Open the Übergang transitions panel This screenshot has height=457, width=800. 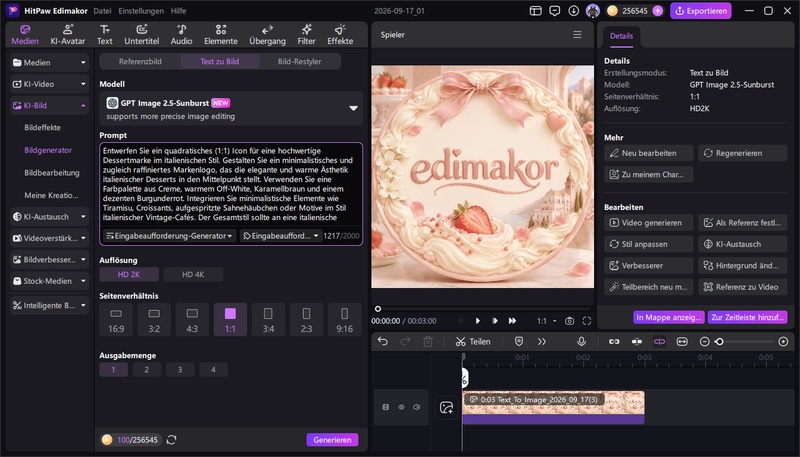(x=267, y=35)
